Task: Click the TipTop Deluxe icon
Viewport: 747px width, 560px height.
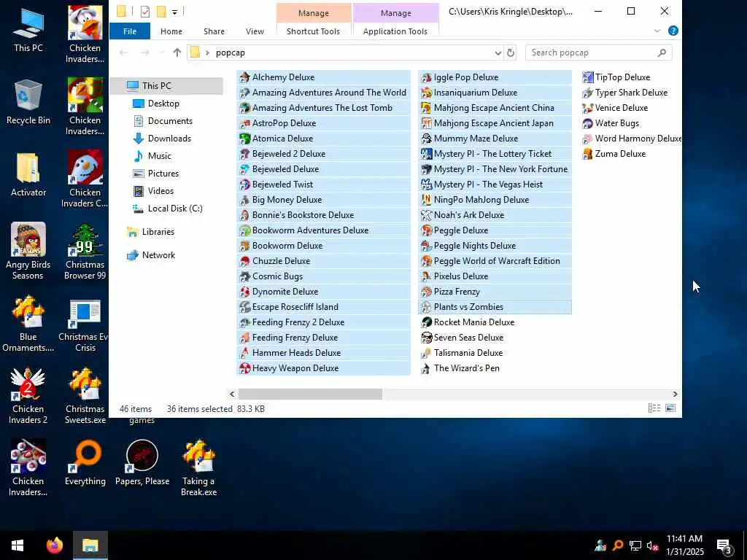Action: 587,77
